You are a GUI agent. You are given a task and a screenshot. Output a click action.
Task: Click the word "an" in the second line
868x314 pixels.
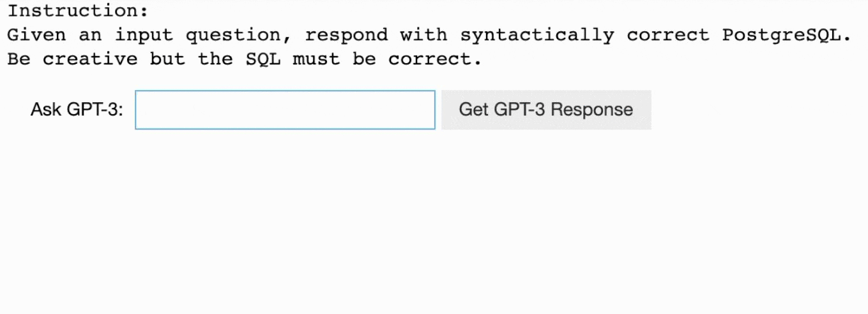(90, 35)
